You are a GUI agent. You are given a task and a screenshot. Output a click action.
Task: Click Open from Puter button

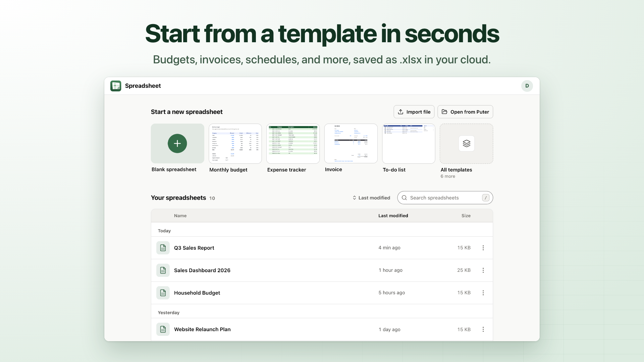[465, 112]
